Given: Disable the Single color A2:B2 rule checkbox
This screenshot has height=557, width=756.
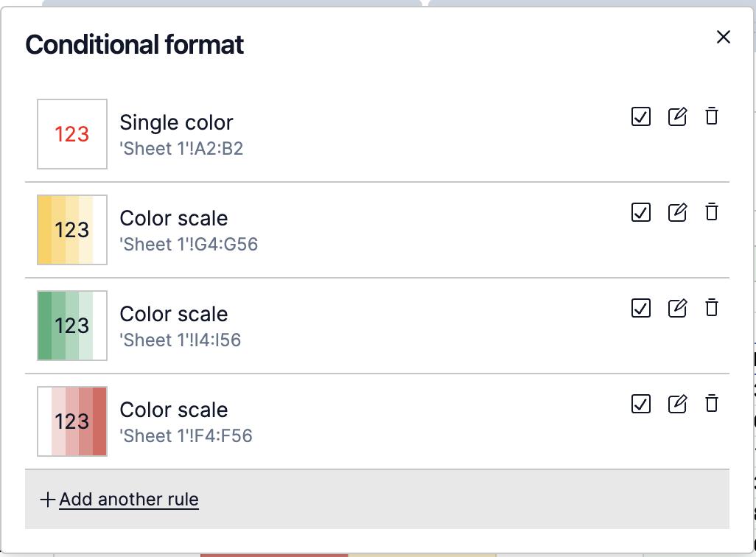Looking at the screenshot, I should (x=641, y=116).
